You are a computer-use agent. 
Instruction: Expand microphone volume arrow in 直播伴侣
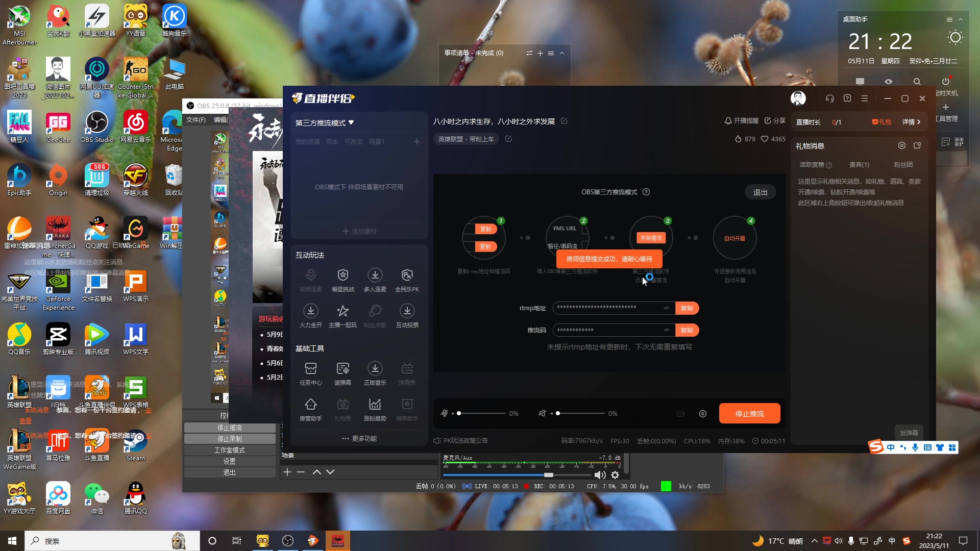[x=452, y=414]
